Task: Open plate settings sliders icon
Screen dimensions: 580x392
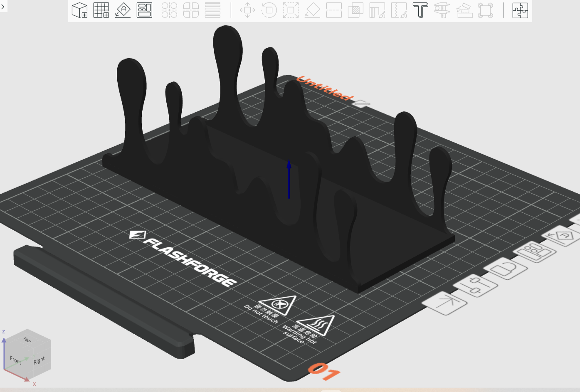Action: pos(475,286)
